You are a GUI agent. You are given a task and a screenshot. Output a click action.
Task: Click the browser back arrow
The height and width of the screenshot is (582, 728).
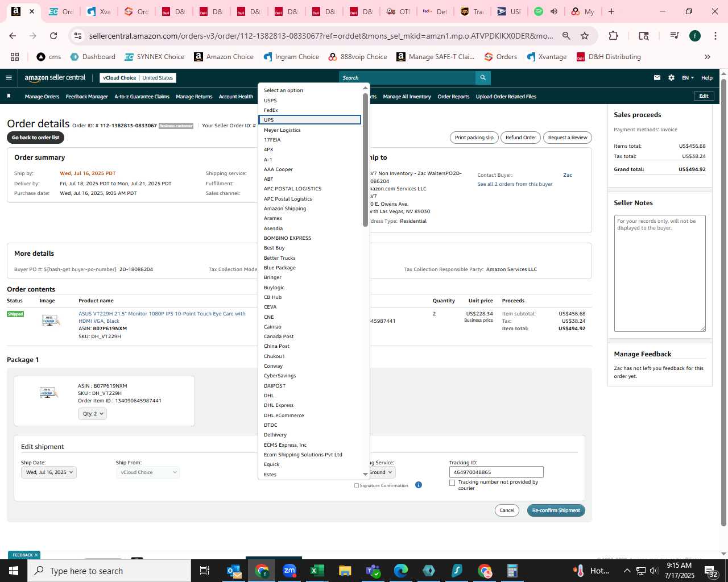(x=13, y=36)
